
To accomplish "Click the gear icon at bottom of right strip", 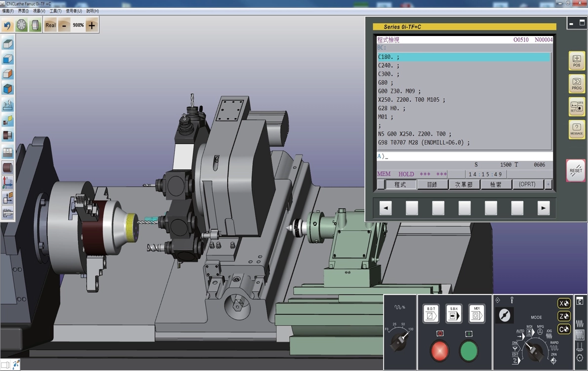I will click(x=580, y=358).
